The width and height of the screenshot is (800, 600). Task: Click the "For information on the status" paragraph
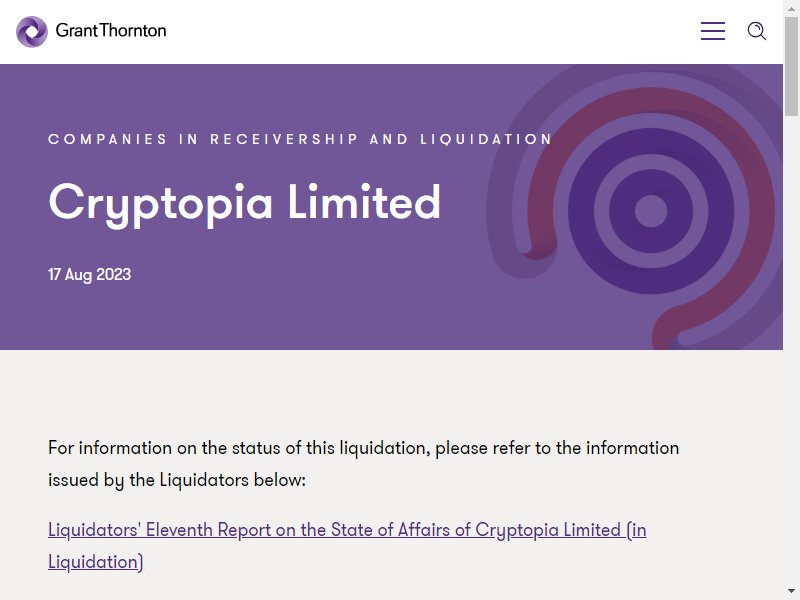pos(363,464)
